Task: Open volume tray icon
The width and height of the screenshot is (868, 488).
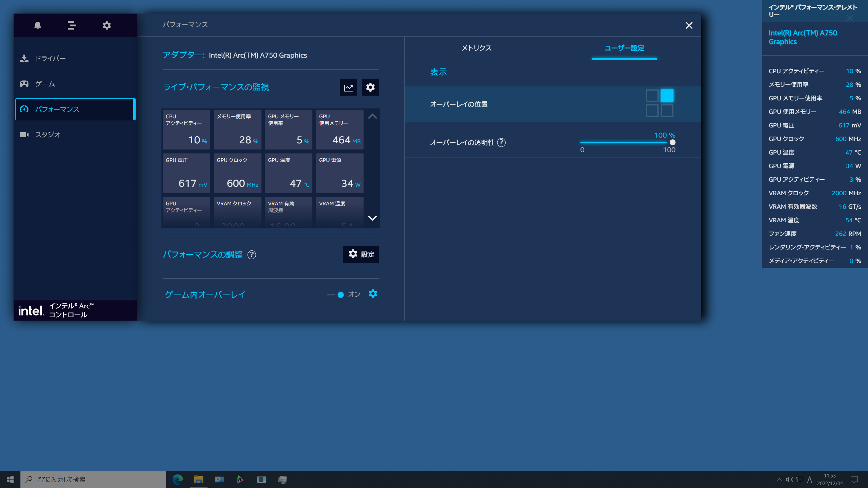Action: [789, 480]
